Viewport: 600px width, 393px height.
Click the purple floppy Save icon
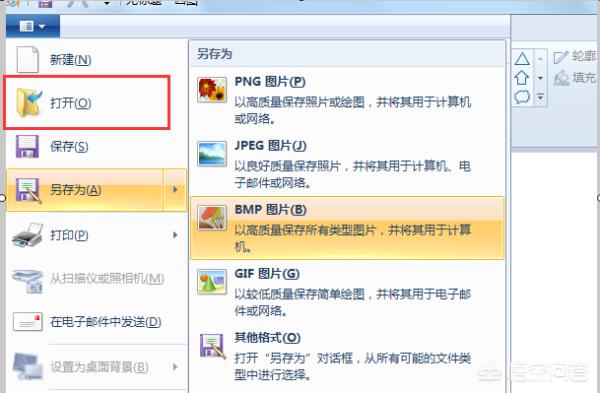[x=27, y=146]
